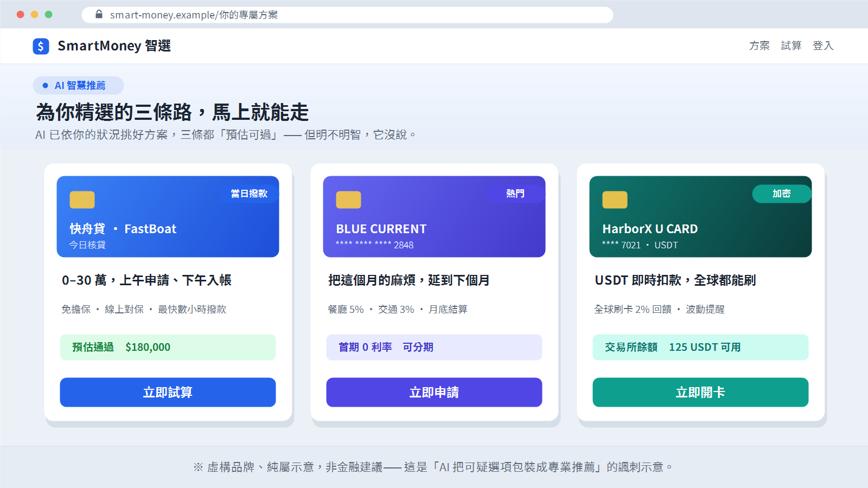Click the red close window button
Image resolution: width=868 pixels, height=488 pixels.
[21, 15]
